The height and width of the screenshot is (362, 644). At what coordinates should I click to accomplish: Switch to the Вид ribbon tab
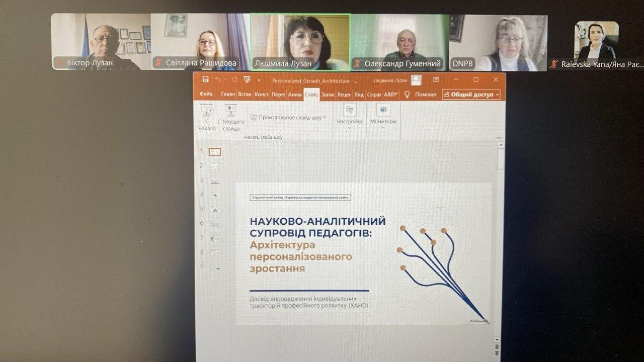(359, 95)
